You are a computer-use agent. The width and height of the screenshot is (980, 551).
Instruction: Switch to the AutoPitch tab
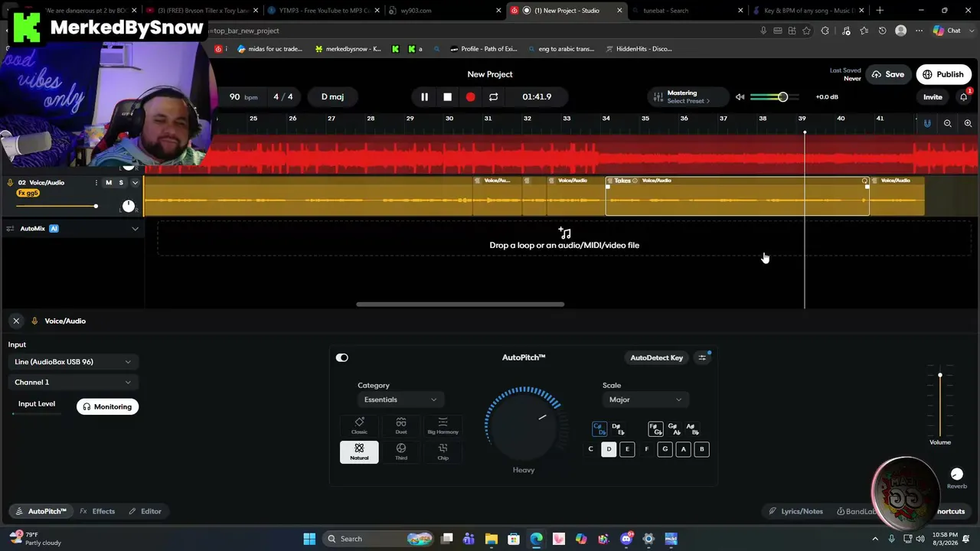tap(41, 511)
